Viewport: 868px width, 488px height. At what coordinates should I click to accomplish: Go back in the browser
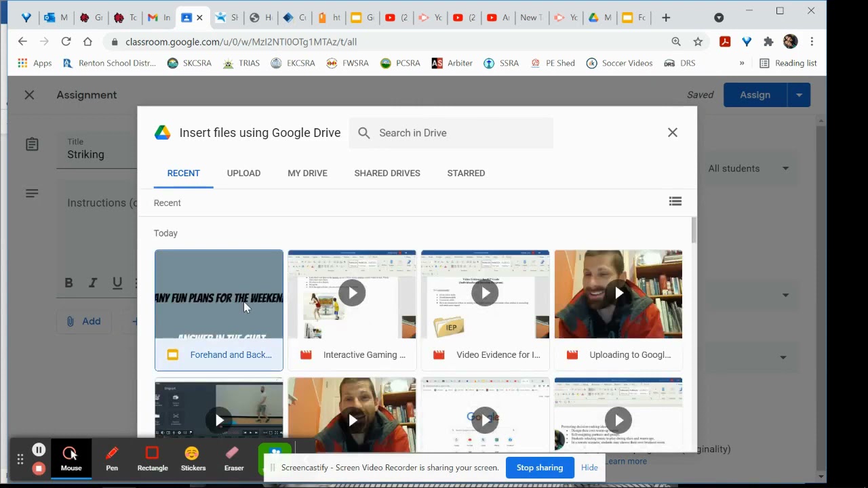pos(22,41)
